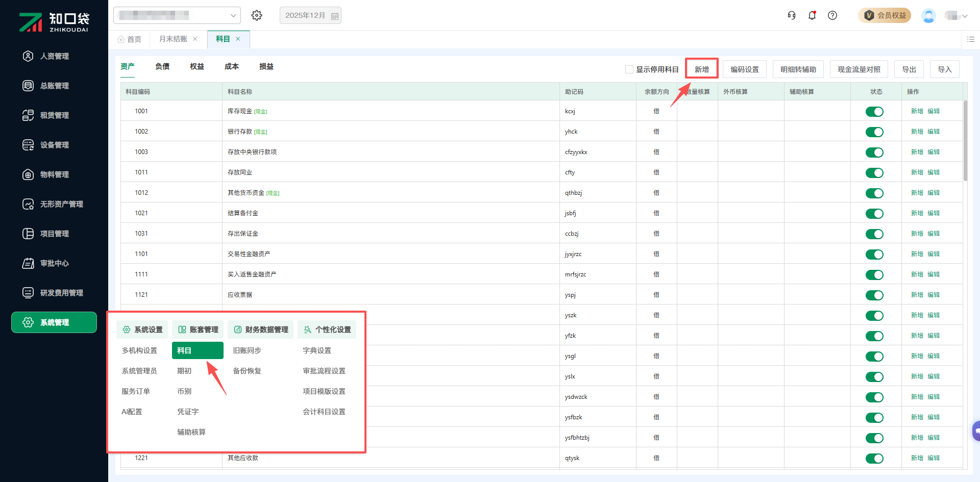The height and width of the screenshot is (482, 980).
Task: Switch to the 负债 category tab
Action: pos(162,66)
